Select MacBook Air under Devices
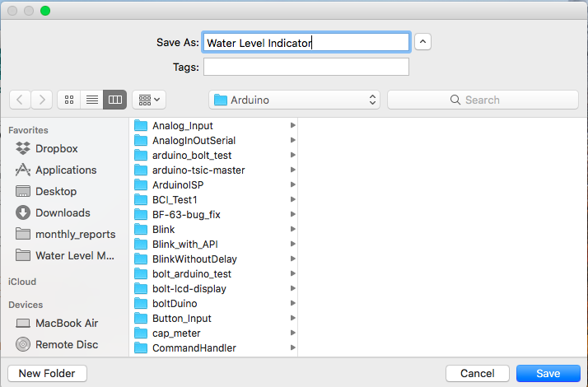 65,324
